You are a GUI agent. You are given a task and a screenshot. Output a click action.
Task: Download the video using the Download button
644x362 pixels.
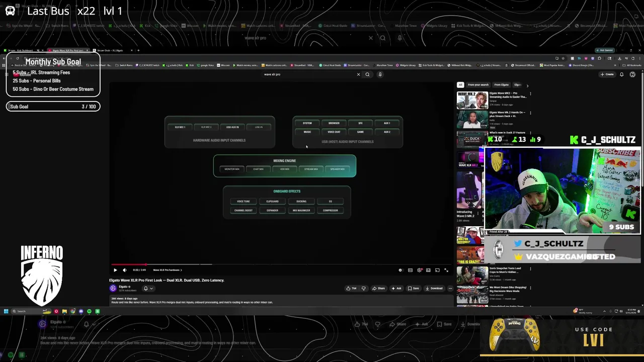434,288
